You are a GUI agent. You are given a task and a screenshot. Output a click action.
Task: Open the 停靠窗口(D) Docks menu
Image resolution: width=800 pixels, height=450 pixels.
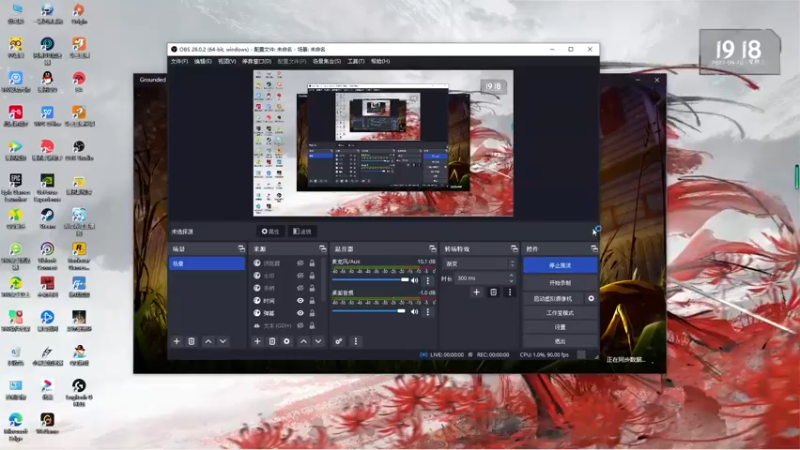[257, 61]
